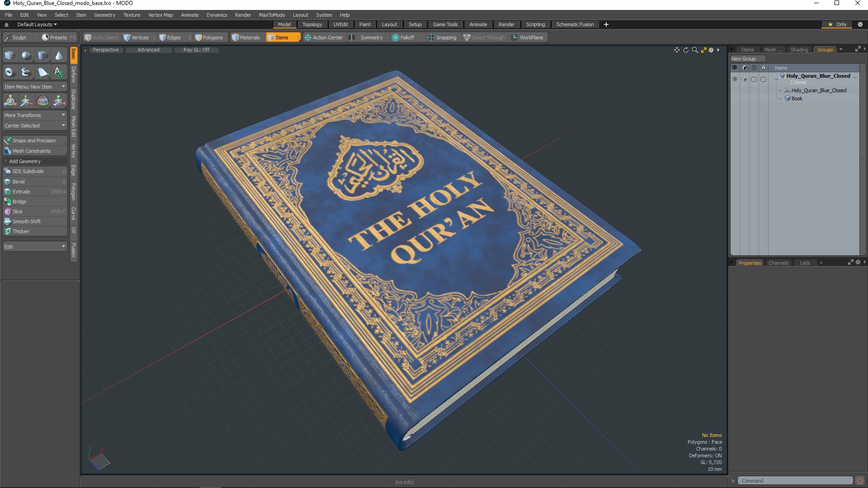The image size is (868, 488).
Task: Open Action Center dropdown
Action: pos(324,38)
